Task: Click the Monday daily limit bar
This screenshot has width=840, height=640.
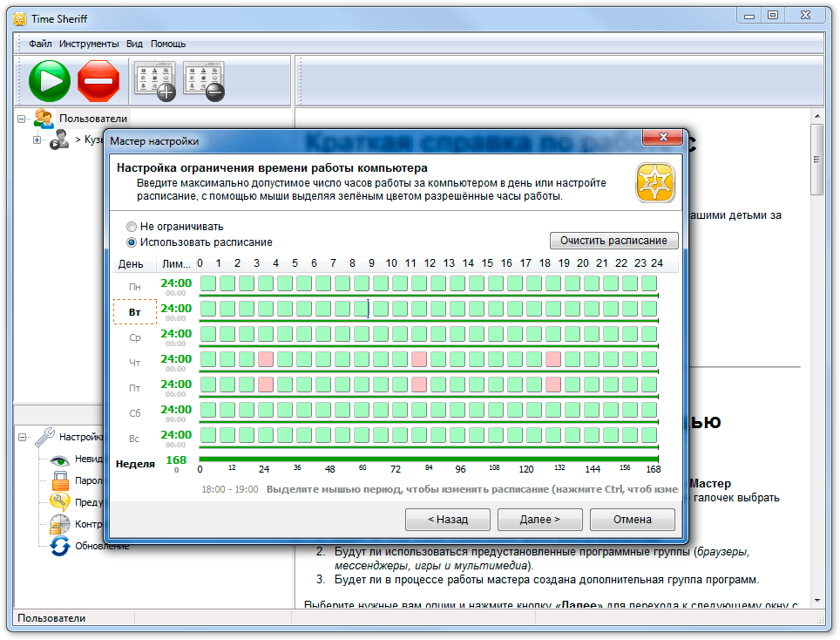Action: [429, 296]
